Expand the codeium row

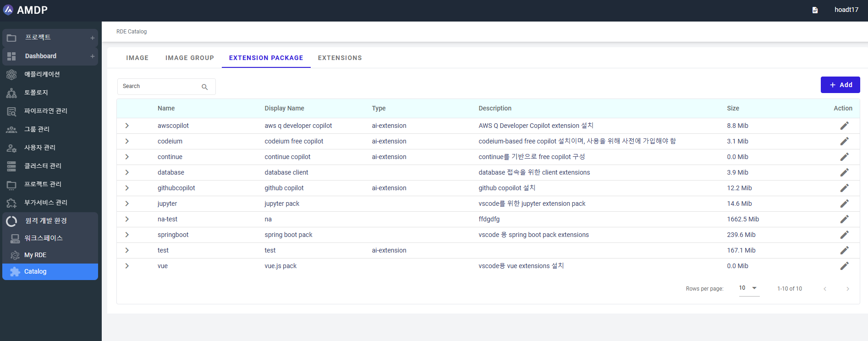coord(127,141)
